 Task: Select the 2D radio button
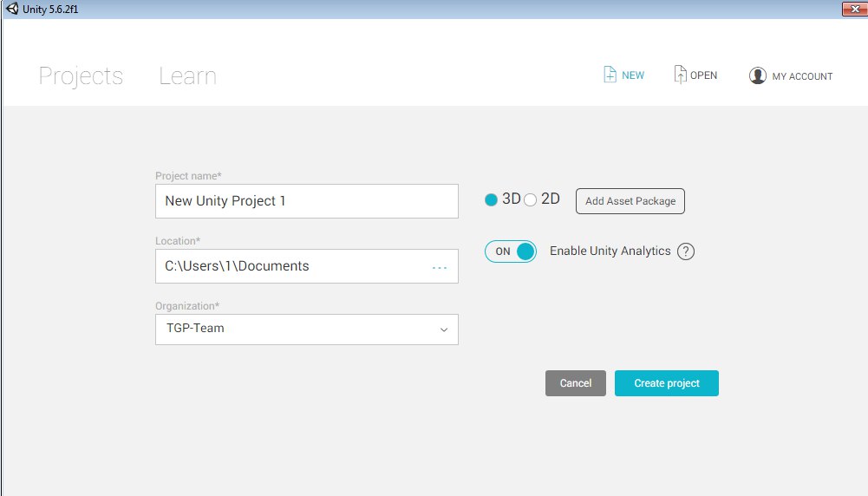[x=531, y=199]
